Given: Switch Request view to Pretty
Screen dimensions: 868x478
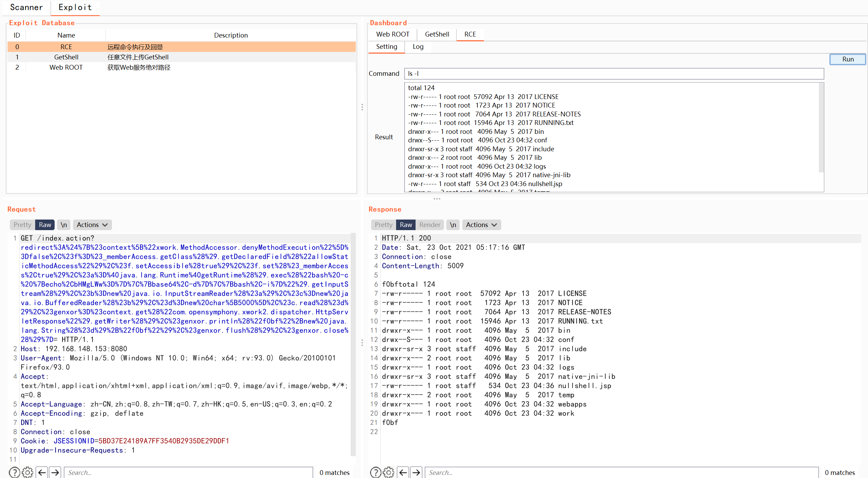Looking at the screenshot, I should click(x=22, y=225).
